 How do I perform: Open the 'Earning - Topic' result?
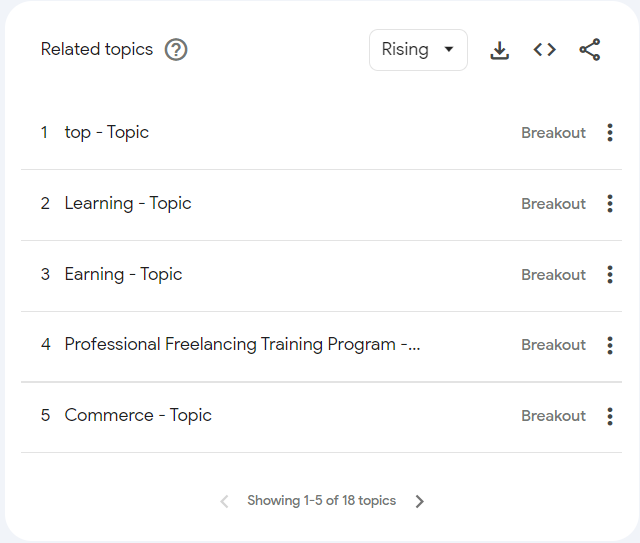pyautogui.click(x=123, y=274)
